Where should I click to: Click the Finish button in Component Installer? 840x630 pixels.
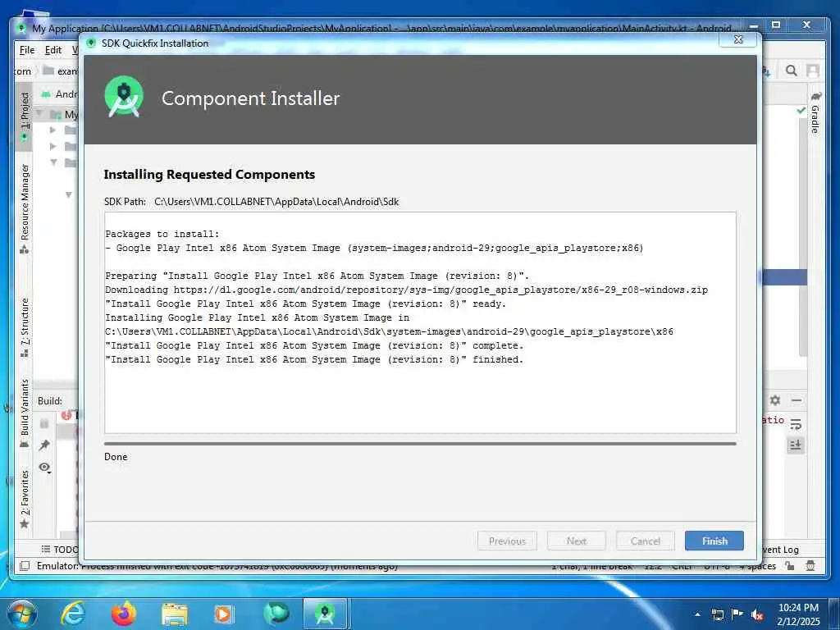[x=714, y=541]
